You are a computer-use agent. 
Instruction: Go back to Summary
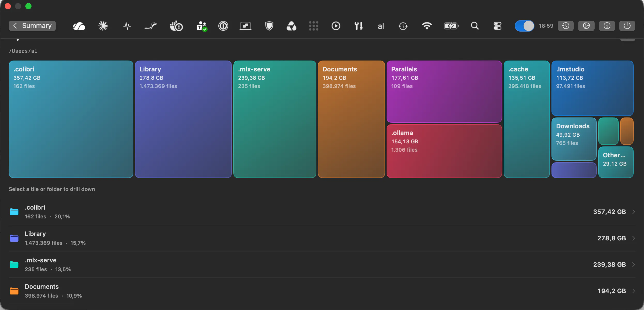point(32,26)
